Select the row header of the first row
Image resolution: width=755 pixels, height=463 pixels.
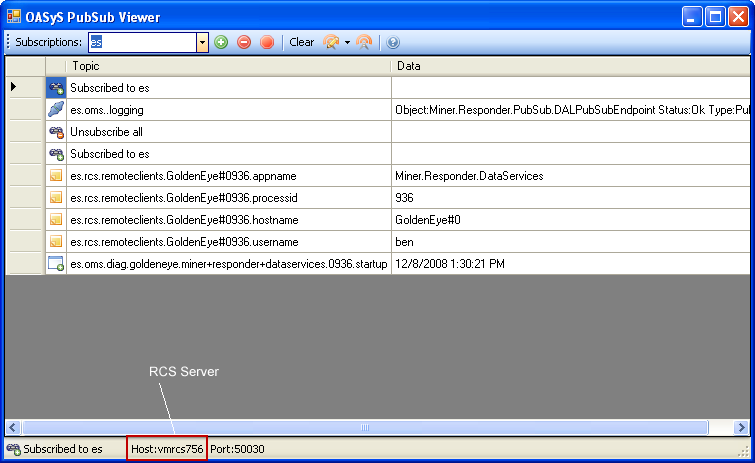click(x=25, y=88)
